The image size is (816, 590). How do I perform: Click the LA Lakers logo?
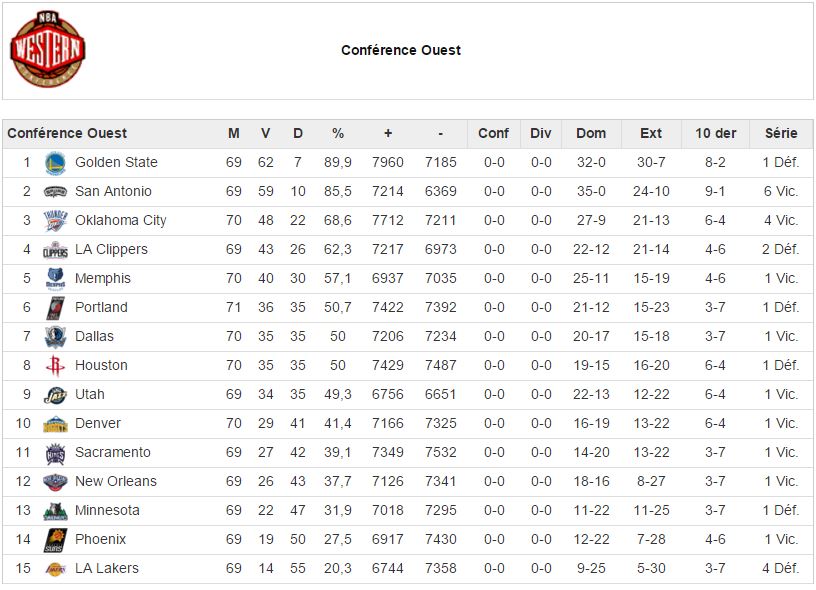tap(55, 569)
